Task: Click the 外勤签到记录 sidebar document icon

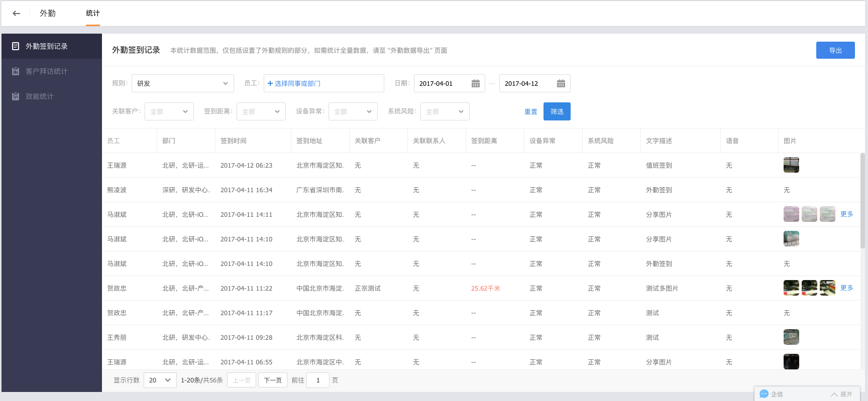Action: click(16, 46)
